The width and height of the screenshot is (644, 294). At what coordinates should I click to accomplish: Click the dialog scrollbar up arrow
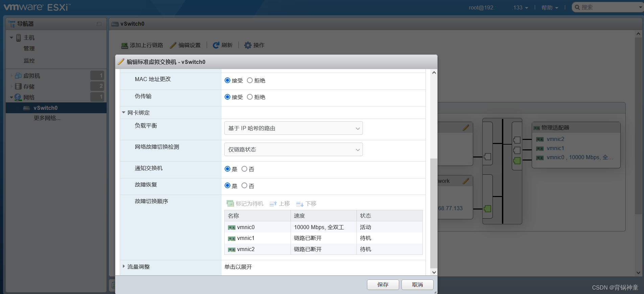434,72
